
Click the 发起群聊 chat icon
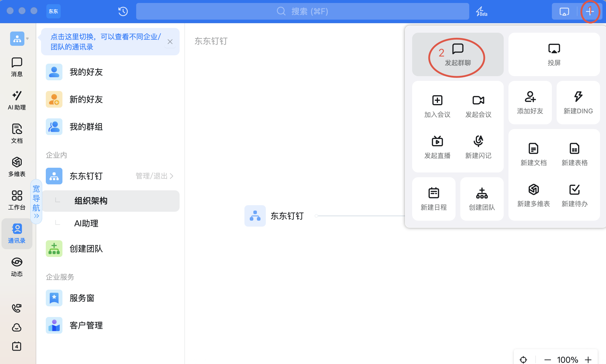point(458,49)
